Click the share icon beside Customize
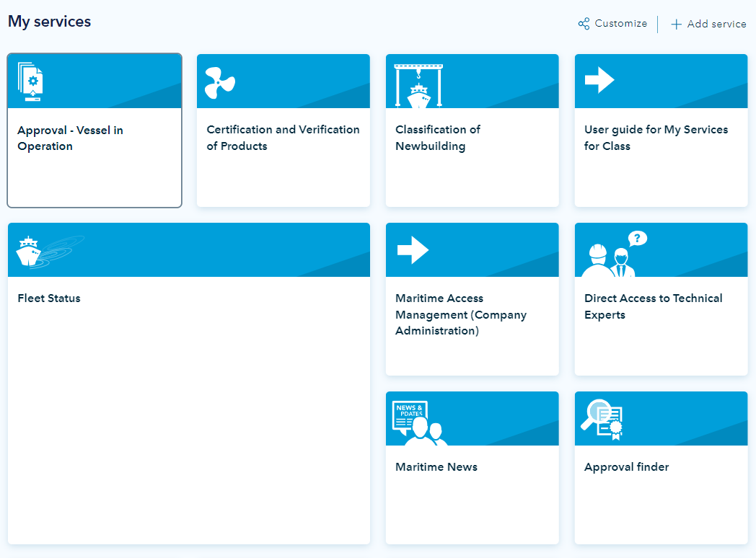 [x=583, y=23]
